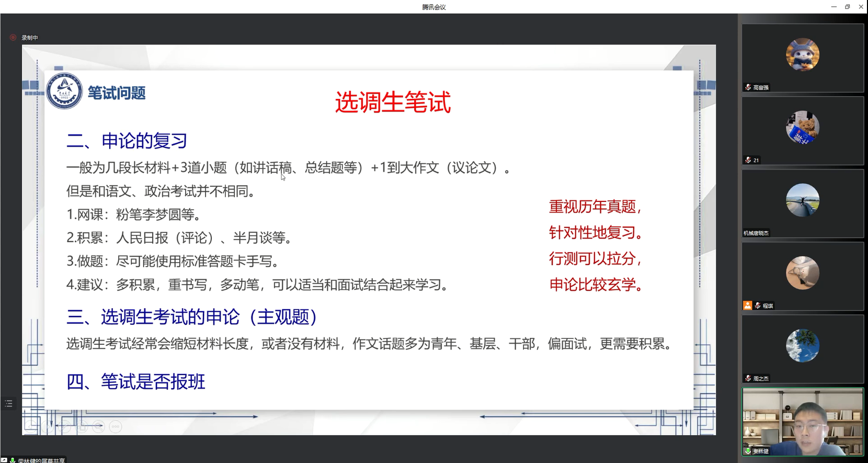Click muted microphone icon next to 高富强
The height and width of the screenshot is (463, 868).
[x=748, y=87]
